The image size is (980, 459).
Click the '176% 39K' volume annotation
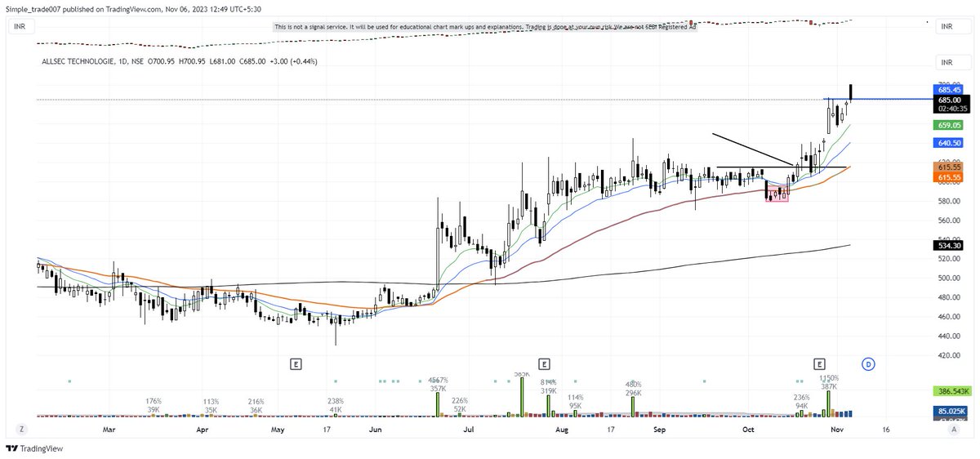(x=154, y=405)
